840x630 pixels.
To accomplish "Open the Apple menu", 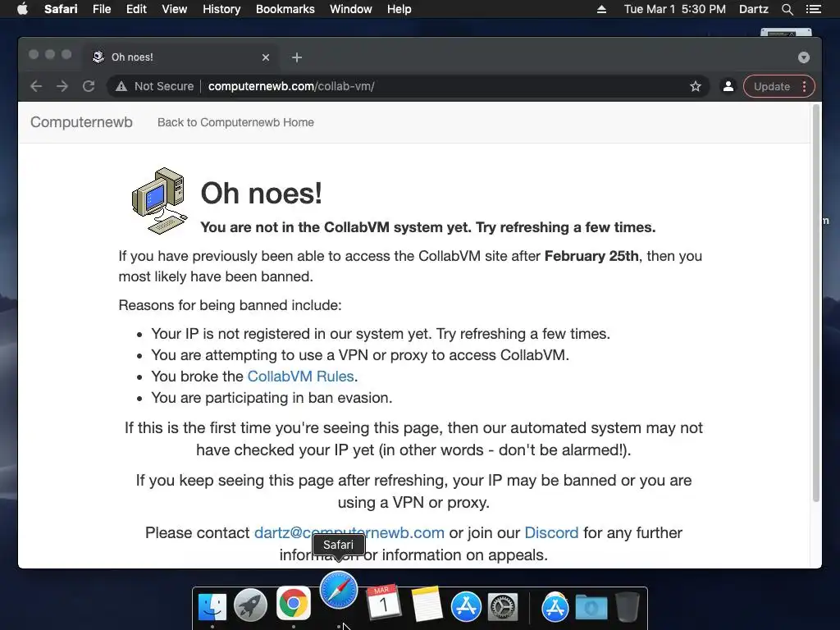I will (22, 9).
